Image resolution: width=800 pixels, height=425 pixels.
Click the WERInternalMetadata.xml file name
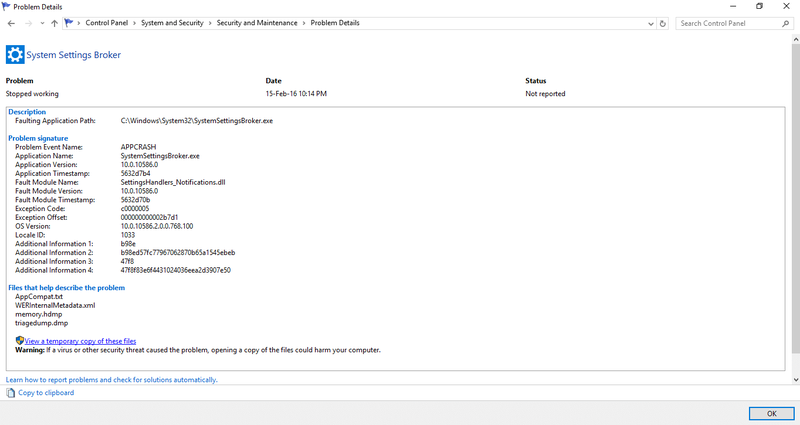click(x=55, y=305)
